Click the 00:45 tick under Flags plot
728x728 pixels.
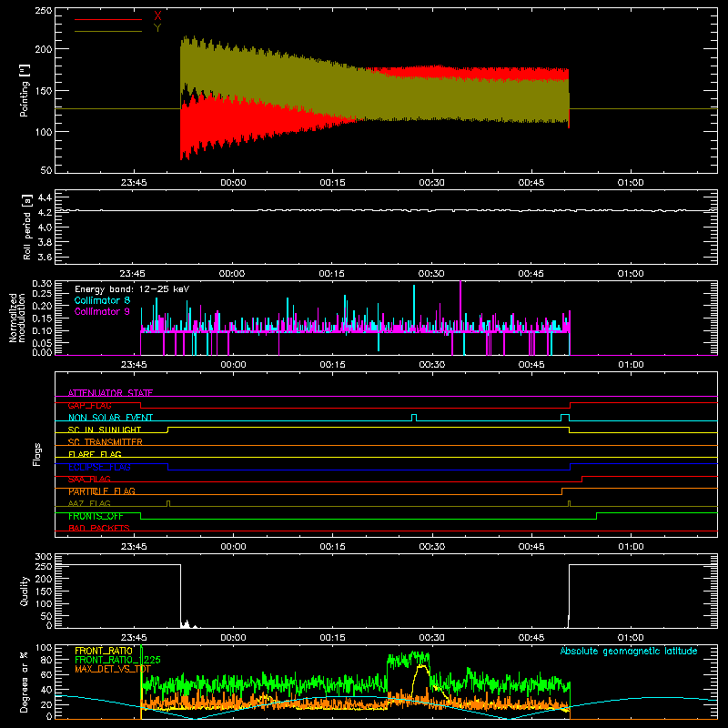(531, 547)
